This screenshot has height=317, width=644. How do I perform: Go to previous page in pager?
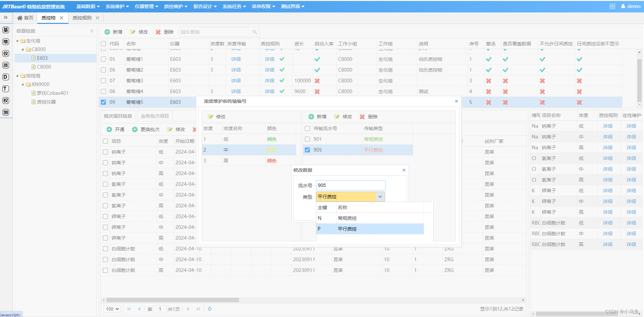pyautogui.click(x=139, y=309)
